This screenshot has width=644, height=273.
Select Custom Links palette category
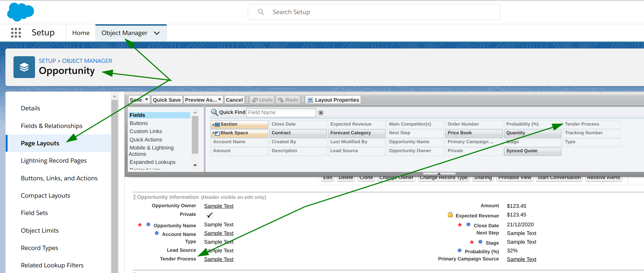pyautogui.click(x=146, y=131)
